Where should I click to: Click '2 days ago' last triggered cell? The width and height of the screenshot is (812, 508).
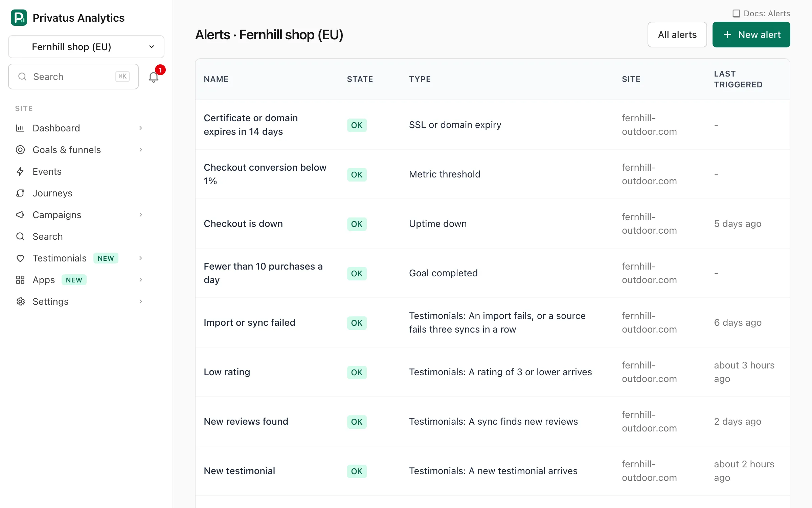click(738, 421)
